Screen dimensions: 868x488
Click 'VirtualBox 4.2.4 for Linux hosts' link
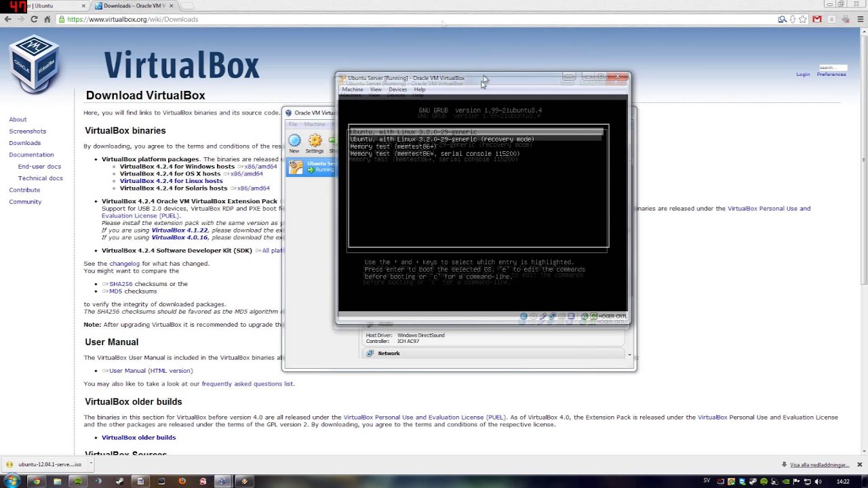coord(171,181)
